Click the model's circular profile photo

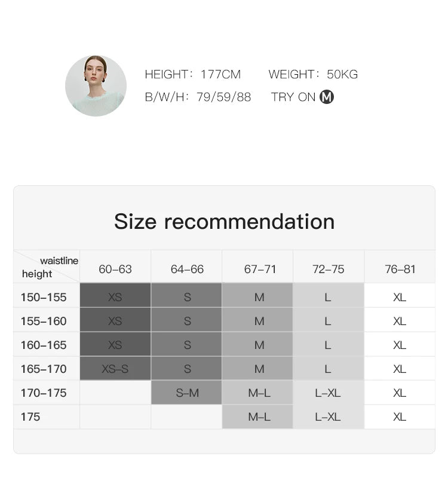96,86
